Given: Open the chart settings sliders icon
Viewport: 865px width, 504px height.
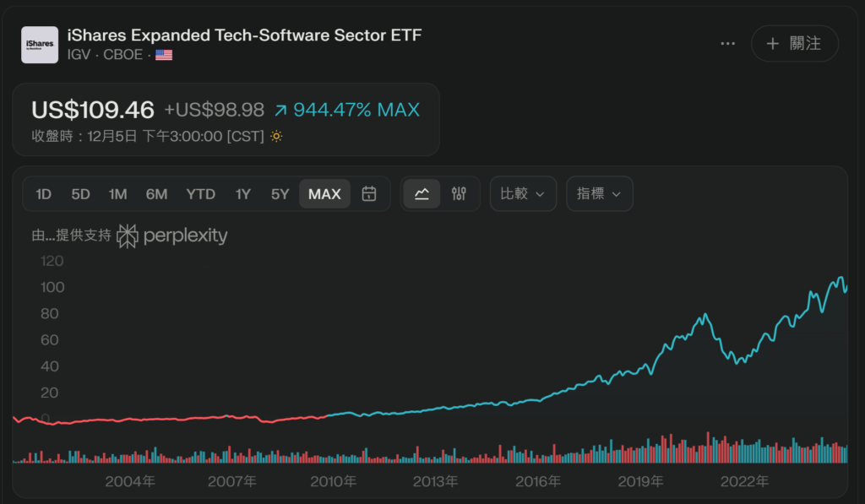Looking at the screenshot, I should 459,194.
